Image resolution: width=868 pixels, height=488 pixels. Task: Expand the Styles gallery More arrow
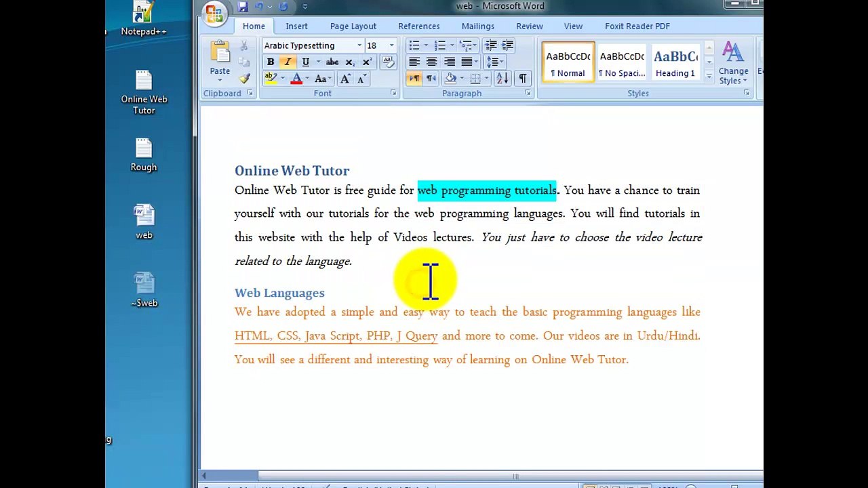pos(709,77)
